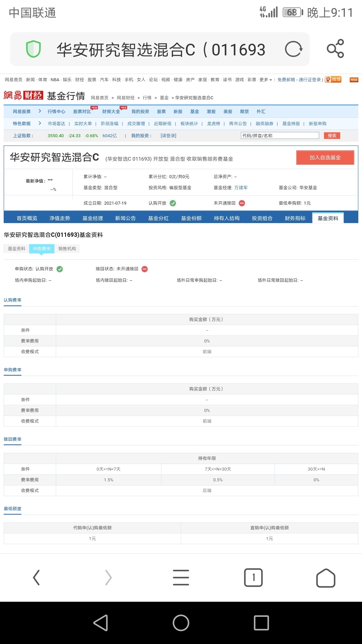Select the blue-bar 基金资料 tab
The width and height of the screenshot is (362, 644).
click(x=328, y=218)
